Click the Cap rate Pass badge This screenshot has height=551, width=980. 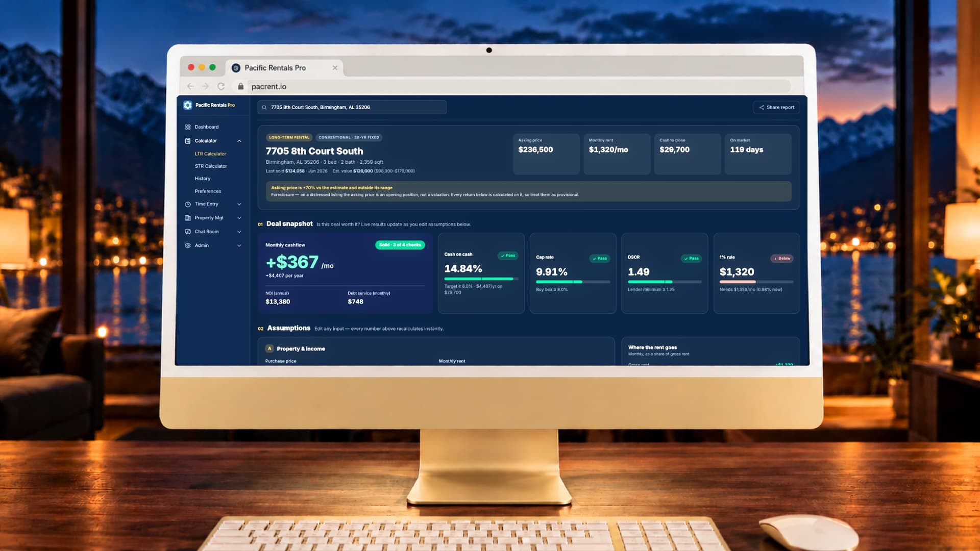click(600, 259)
